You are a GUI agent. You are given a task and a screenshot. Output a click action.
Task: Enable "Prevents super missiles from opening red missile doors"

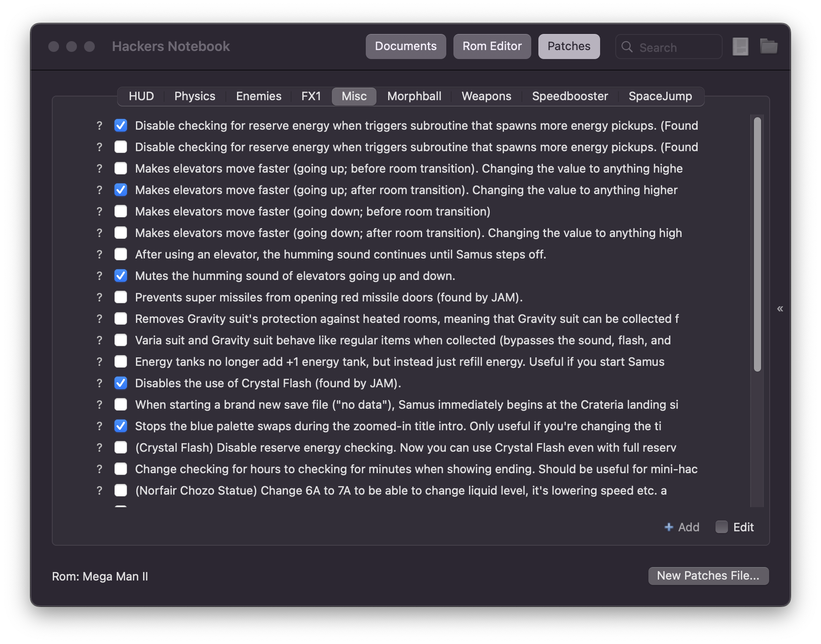121,297
